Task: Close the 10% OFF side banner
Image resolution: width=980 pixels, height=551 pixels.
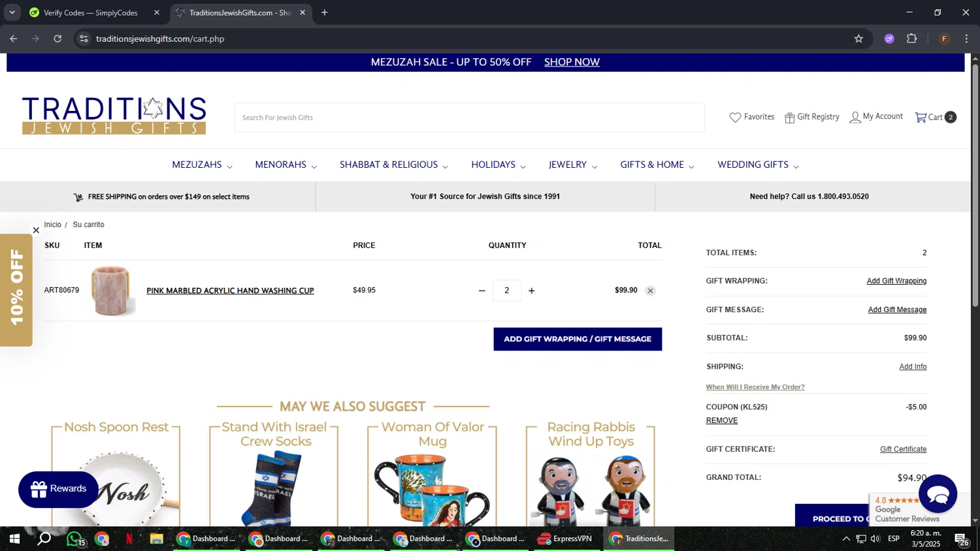Action: [36, 230]
